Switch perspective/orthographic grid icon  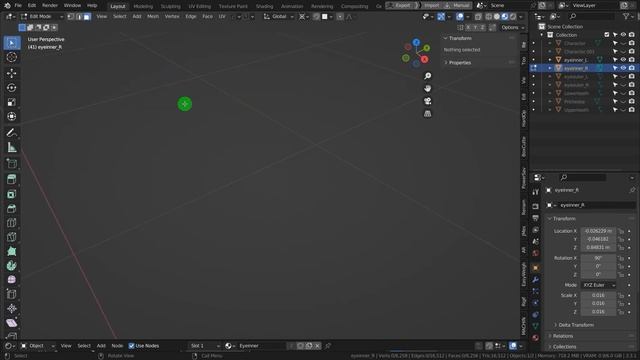tap(427, 114)
